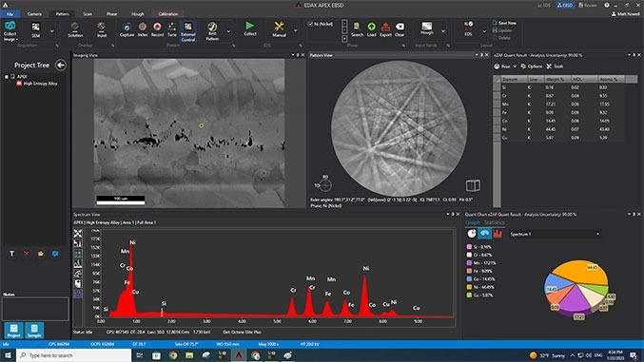Image resolution: width=644 pixels, height=362 pixels.
Task: Toggle the Solution overlay icon
Action: pyautogui.click(x=75, y=27)
